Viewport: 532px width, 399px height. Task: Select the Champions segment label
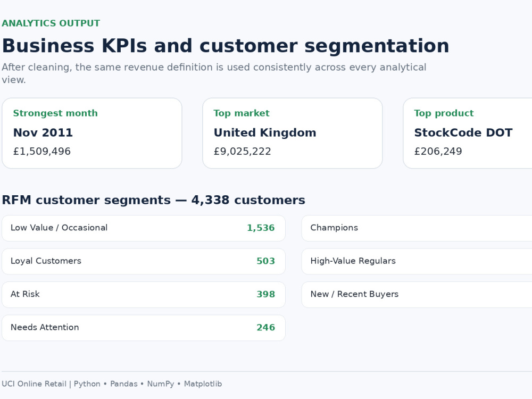click(334, 228)
